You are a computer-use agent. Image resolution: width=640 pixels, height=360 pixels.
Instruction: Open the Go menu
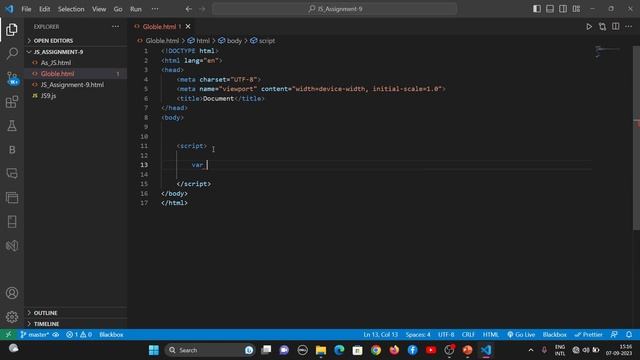pyautogui.click(x=118, y=9)
